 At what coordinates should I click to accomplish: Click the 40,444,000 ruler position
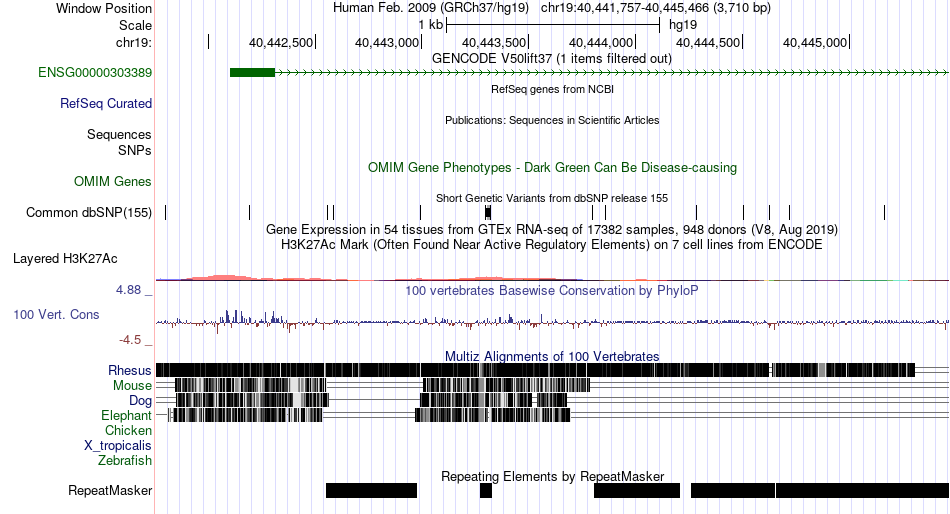601,43
